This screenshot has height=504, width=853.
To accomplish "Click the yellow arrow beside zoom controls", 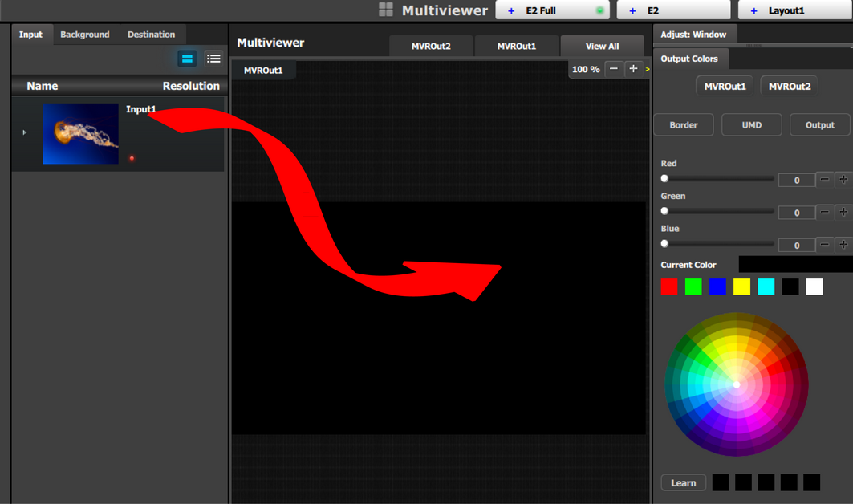I will (648, 70).
